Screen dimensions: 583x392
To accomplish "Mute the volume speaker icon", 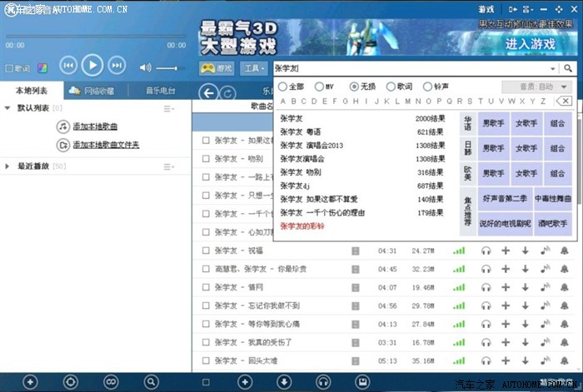I will coord(145,67).
